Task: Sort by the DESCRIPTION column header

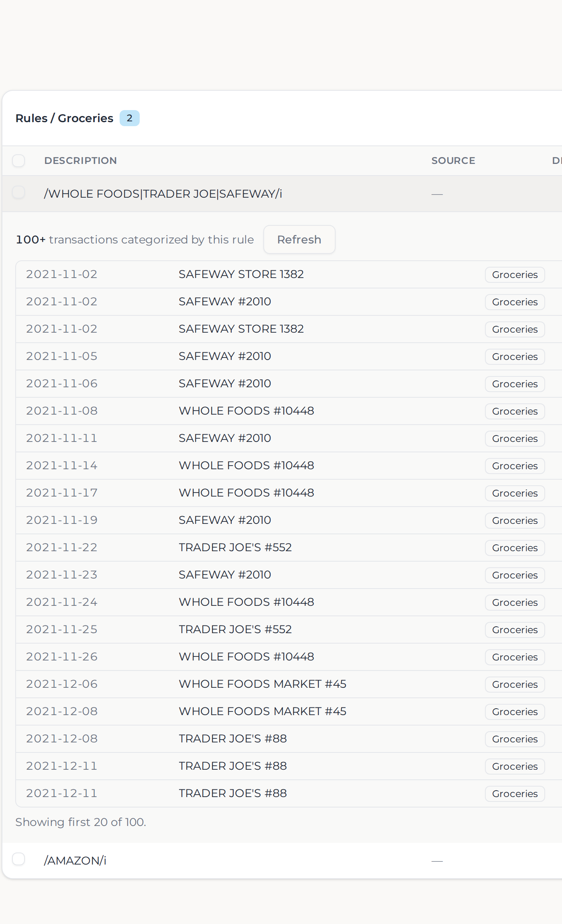Action: click(x=81, y=161)
